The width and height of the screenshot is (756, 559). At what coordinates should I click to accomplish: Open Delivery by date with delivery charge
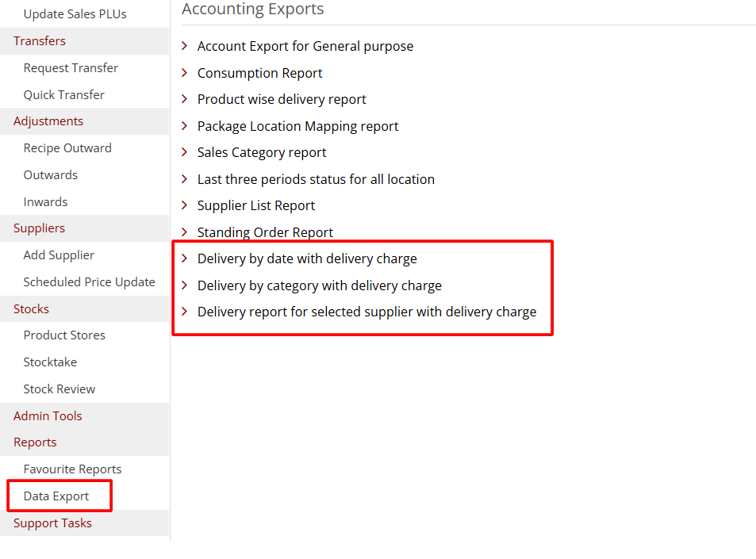[307, 258]
